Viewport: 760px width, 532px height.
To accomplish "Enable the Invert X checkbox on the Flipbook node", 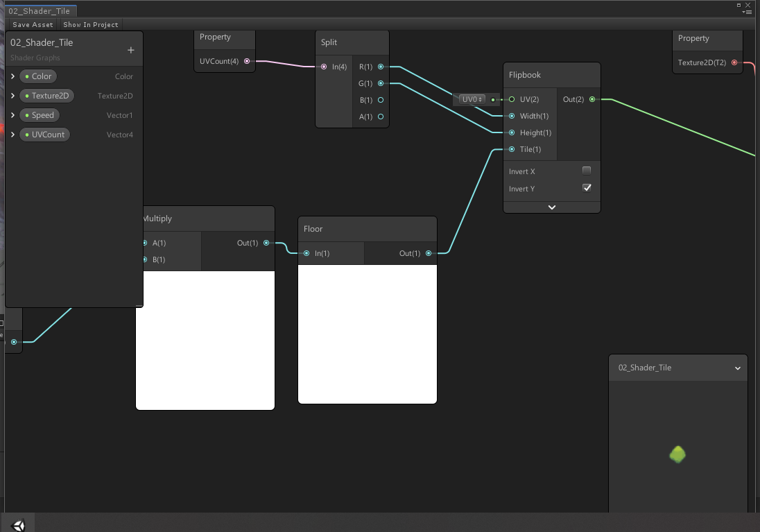I will [587, 169].
